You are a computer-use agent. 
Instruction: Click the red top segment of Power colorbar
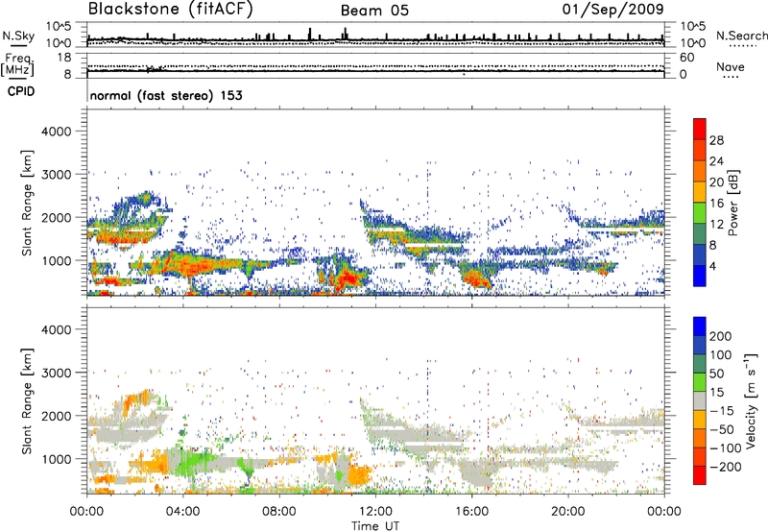(700, 129)
